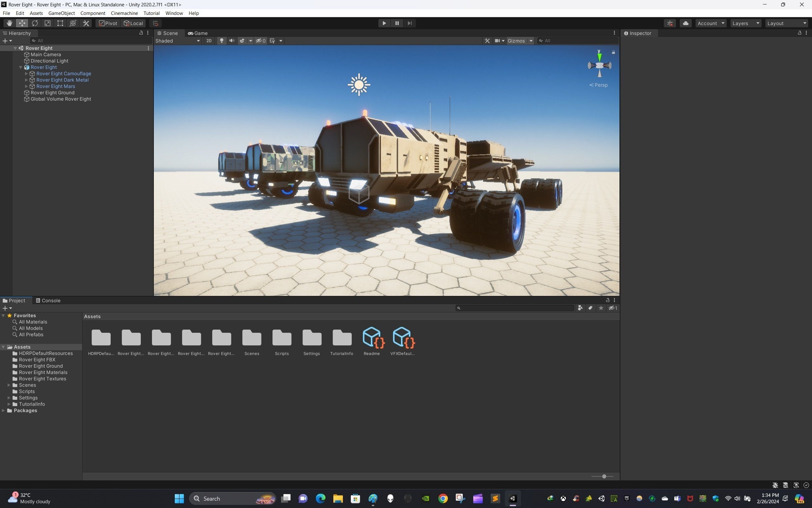Click search by label icon in Project

point(590,308)
